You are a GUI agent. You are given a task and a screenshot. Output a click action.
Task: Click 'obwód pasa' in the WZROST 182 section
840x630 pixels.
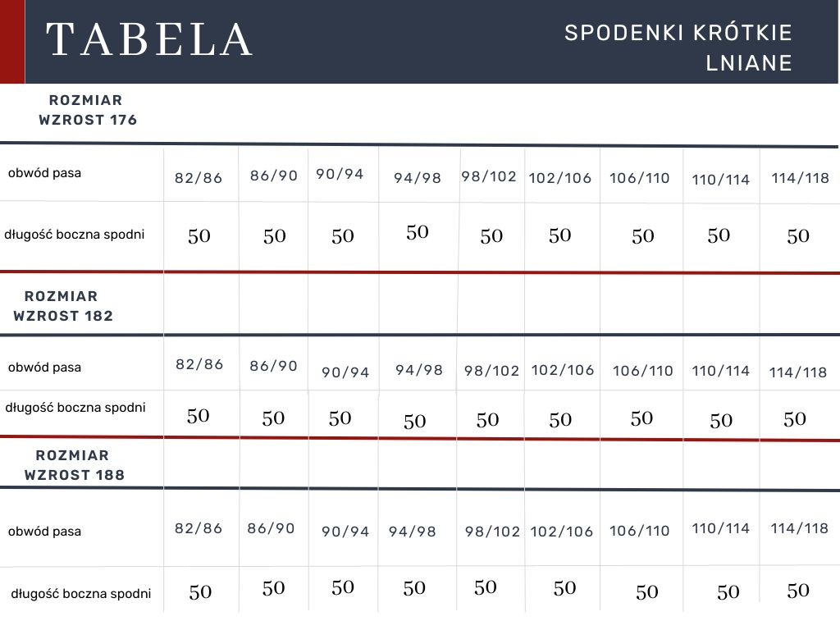(44, 367)
